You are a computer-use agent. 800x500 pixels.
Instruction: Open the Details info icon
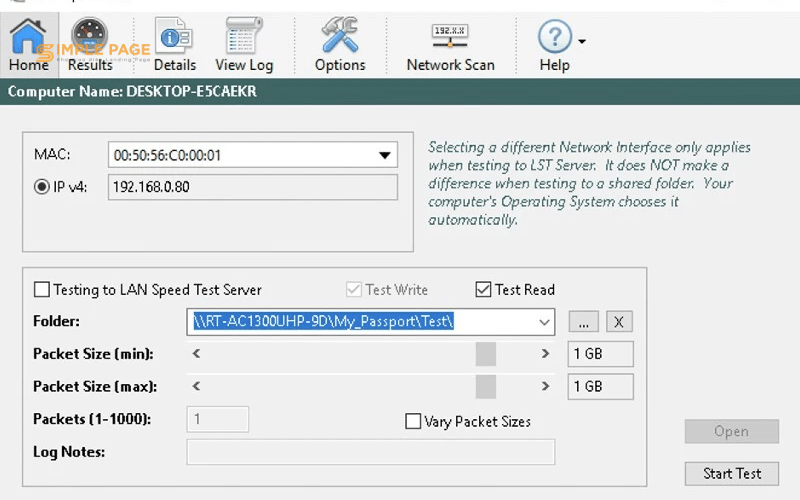(x=174, y=45)
